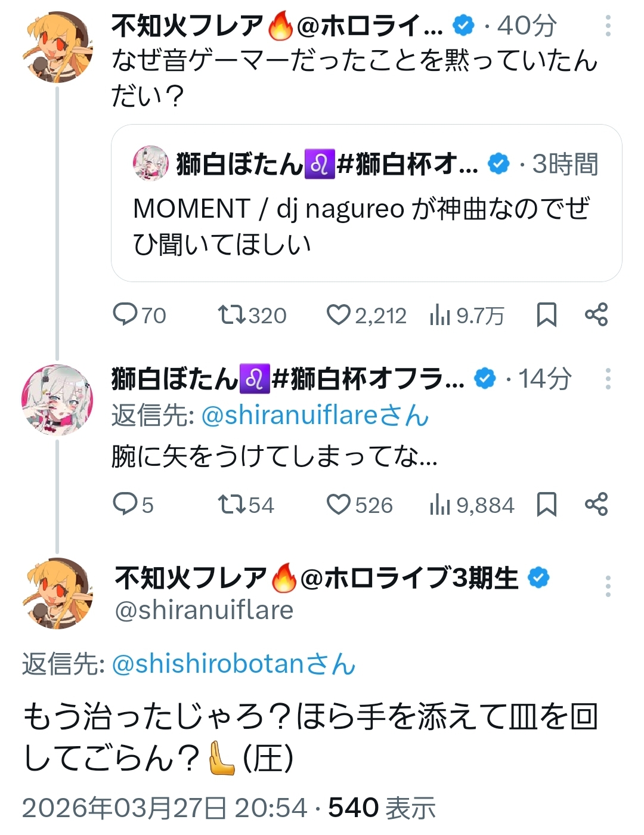Open the @shiranuiflare reply-to link
Screen dimensions: 644x835
pos(314,416)
